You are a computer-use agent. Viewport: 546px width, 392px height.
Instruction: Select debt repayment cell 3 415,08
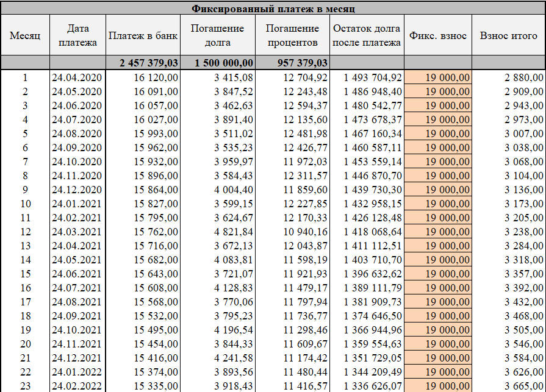[218, 77]
